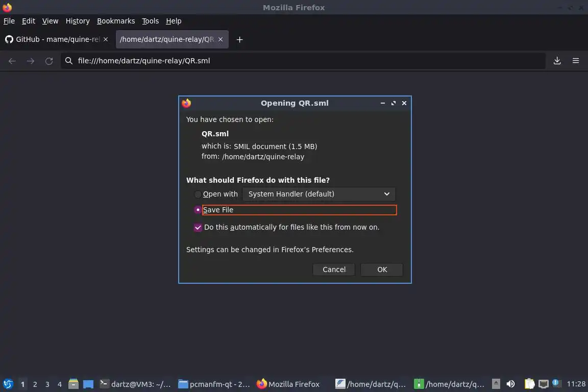Click the show desktop icon in taskbar
Image resolution: width=588 pixels, height=392 pixels.
click(x=88, y=384)
